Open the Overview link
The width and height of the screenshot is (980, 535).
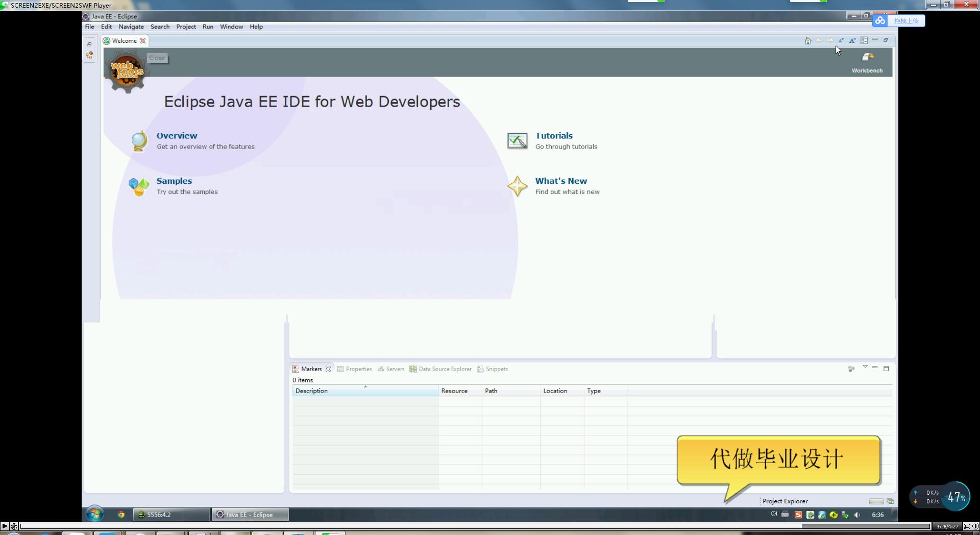point(177,136)
